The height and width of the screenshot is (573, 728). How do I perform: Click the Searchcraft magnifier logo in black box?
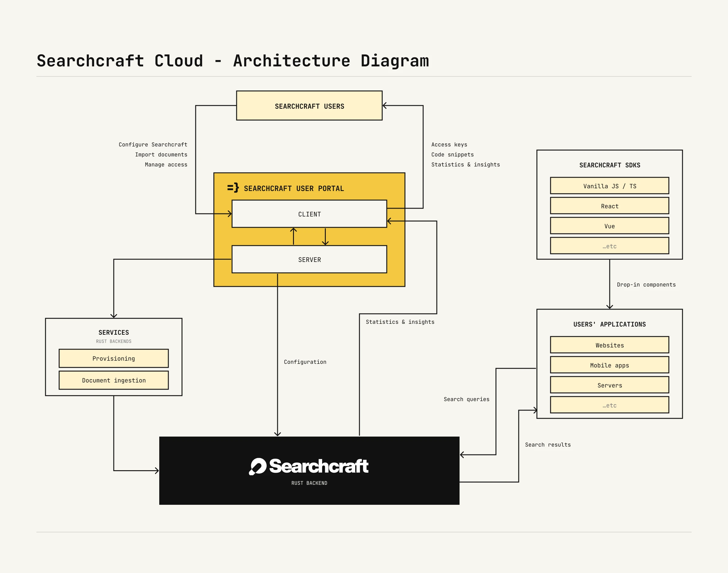pyautogui.click(x=258, y=466)
